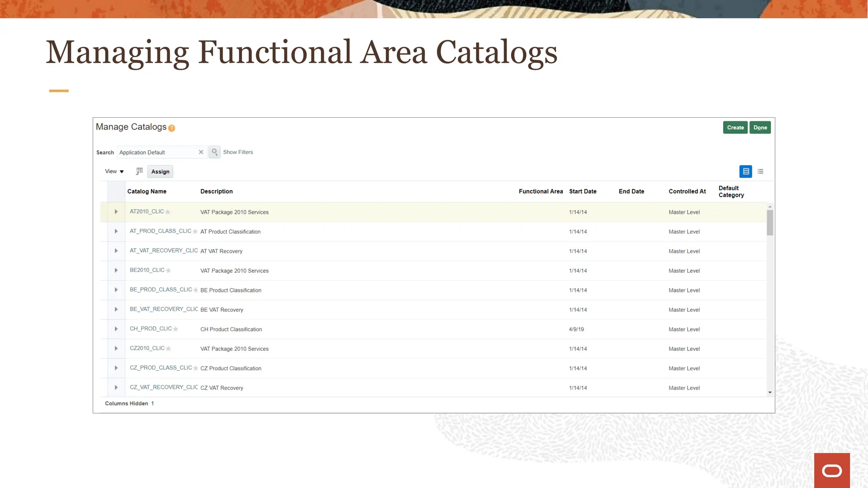Click the Controlled At column header
The image size is (868, 488).
point(687,191)
